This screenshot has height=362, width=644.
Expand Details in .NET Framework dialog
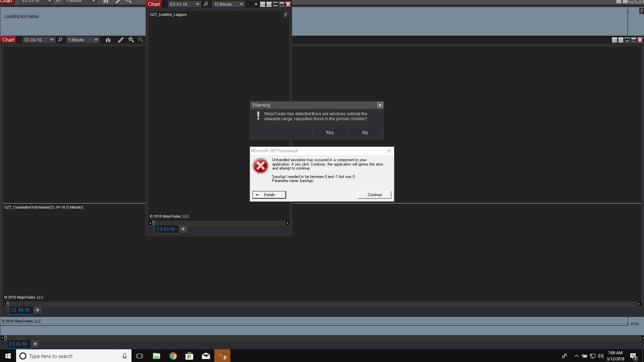[269, 195]
